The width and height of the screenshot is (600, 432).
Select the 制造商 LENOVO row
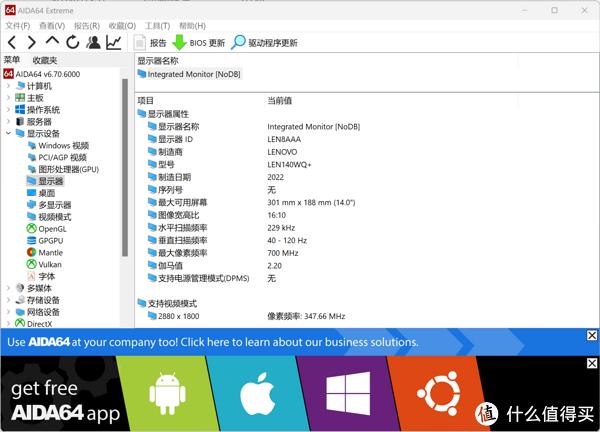tap(223, 152)
